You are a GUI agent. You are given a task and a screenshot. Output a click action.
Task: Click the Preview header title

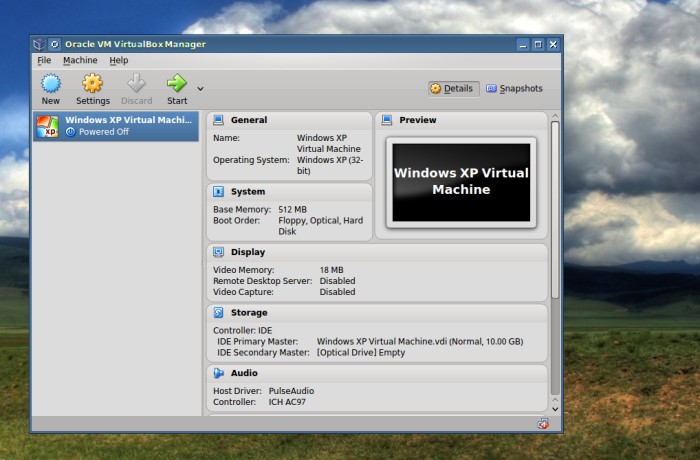tap(417, 120)
